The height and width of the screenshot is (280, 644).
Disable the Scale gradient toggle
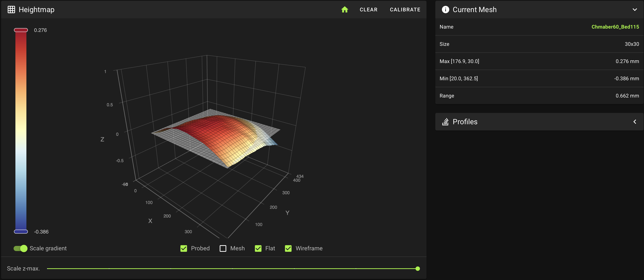[21, 248]
